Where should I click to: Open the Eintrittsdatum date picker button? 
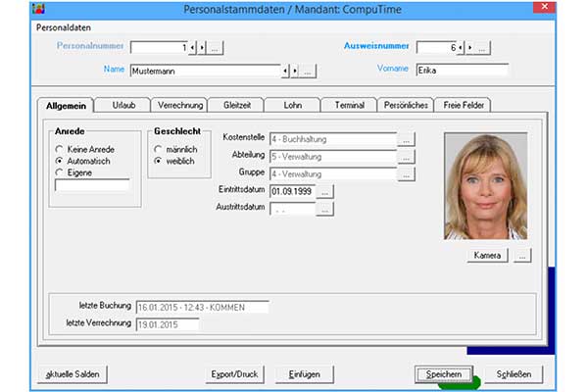[x=326, y=191]
